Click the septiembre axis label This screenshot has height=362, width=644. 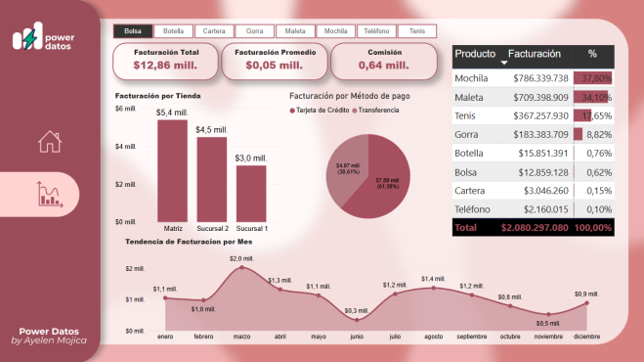472,337
